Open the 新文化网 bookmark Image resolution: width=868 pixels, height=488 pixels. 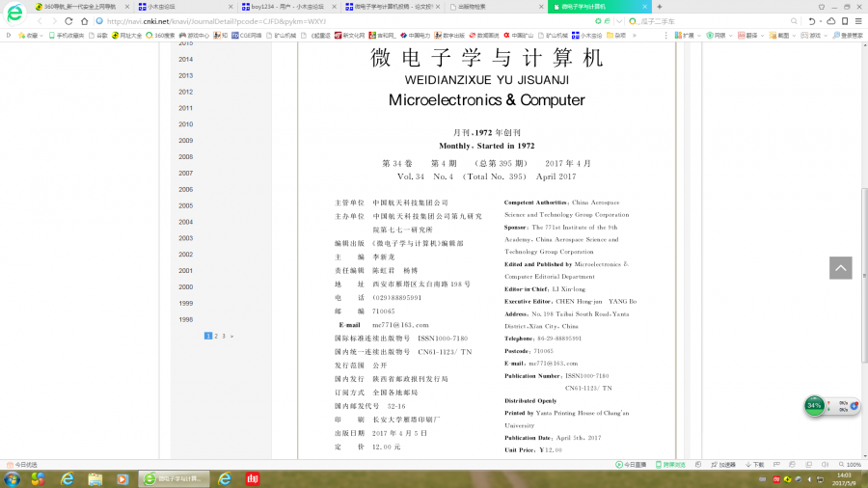(349, 35)
